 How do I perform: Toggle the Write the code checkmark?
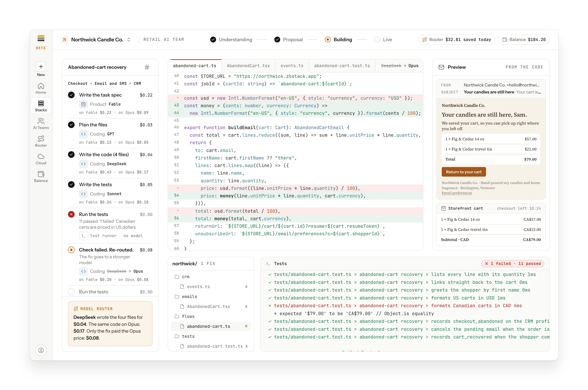(71, 155)
